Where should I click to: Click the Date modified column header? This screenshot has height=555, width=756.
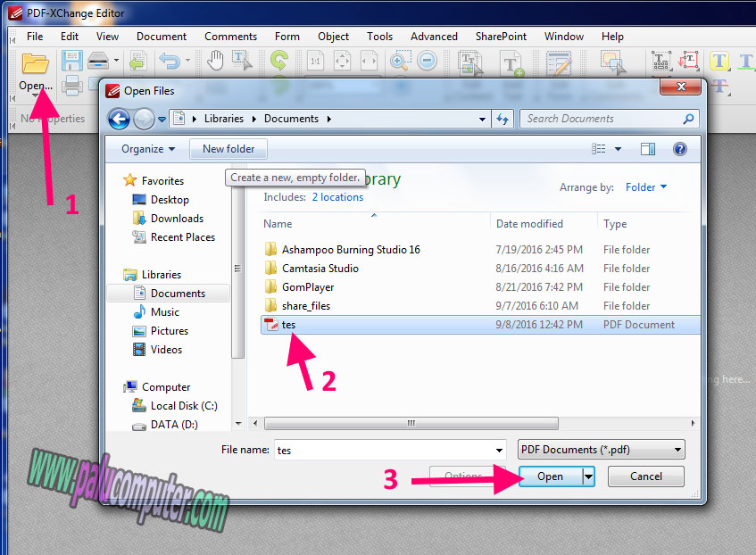click(529, 224)
